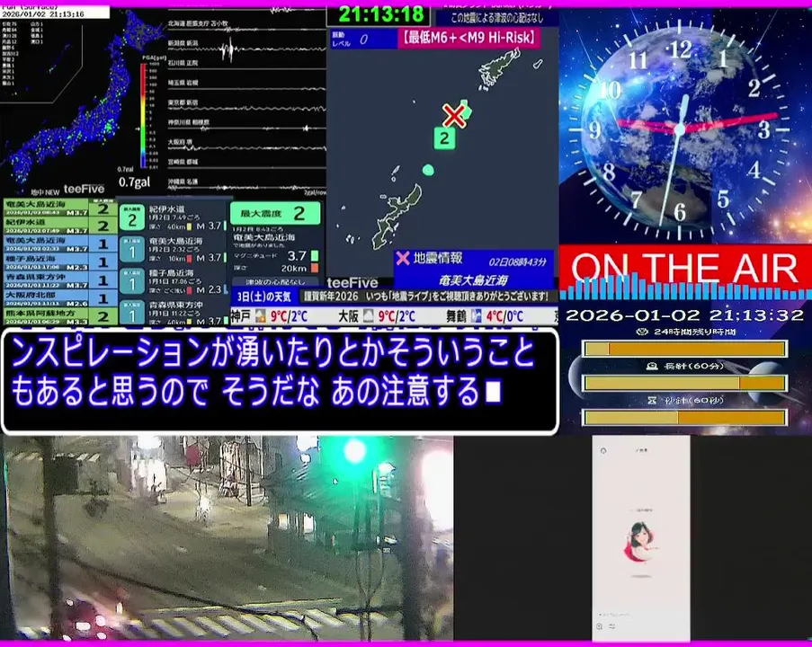
Task: Click the 紀伊水道 1月2日 7:49ごろ entry
Action: (x=174, y=217)
